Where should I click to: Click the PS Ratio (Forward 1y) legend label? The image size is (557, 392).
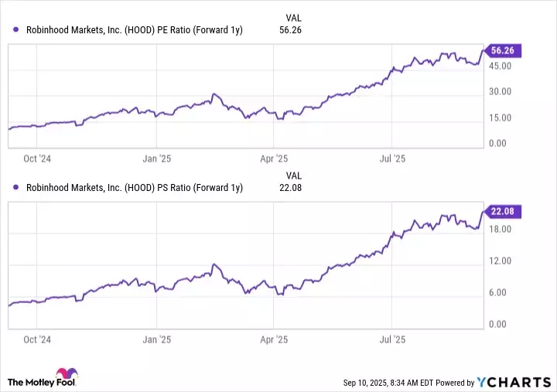tap(134, 187)
